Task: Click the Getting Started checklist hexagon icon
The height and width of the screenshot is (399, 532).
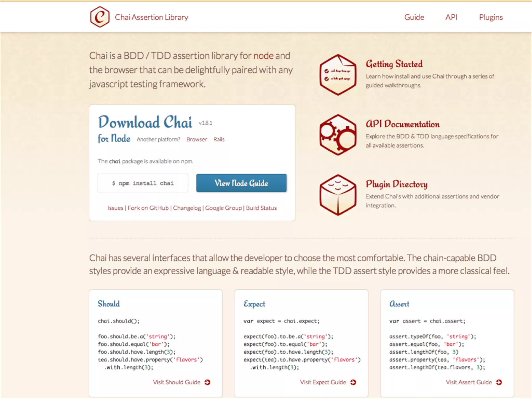Action: click(338, 75)
